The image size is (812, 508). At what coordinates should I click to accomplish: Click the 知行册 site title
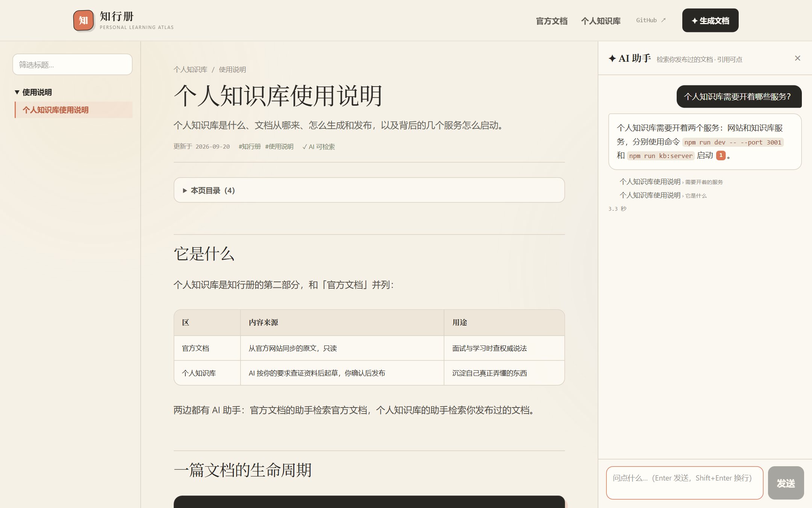coord(117,17)
